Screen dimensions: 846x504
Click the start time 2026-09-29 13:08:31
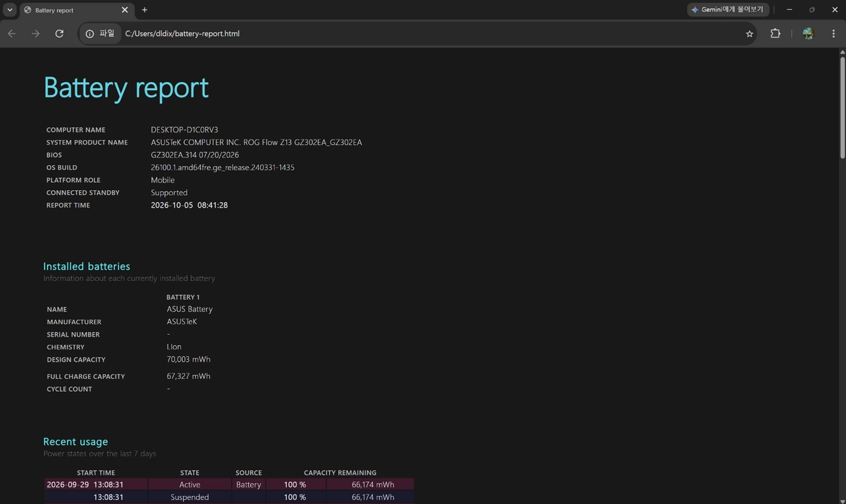click(85, 485)
